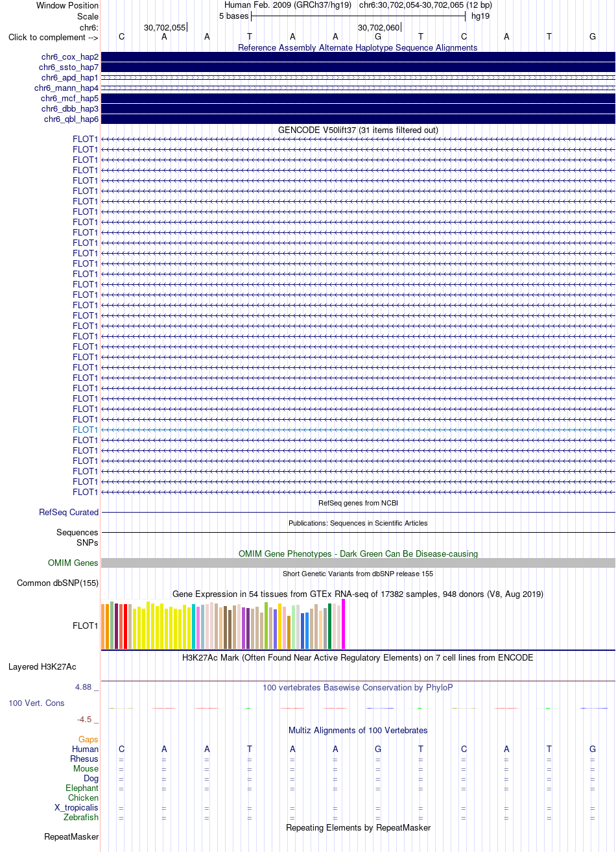Open Short Genetic Variants from dbSNP title
This screenshot has height=852, width=616.
click(358, 574)
